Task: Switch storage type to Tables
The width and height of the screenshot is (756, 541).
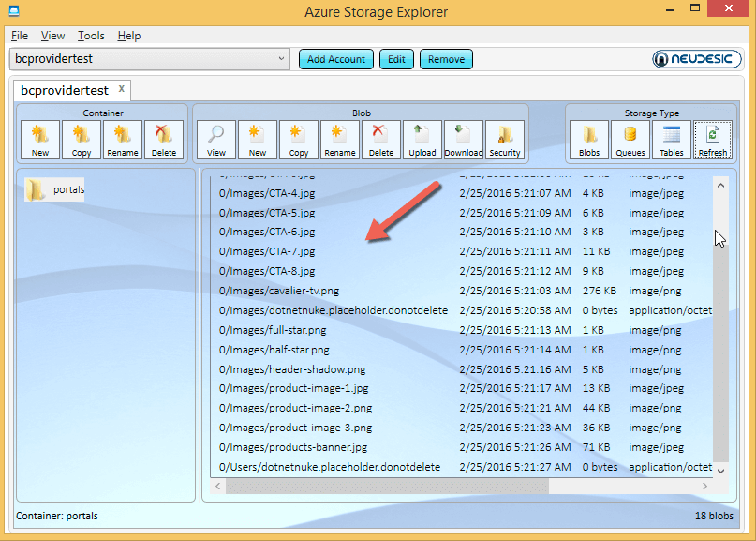Action: (672, 140)
